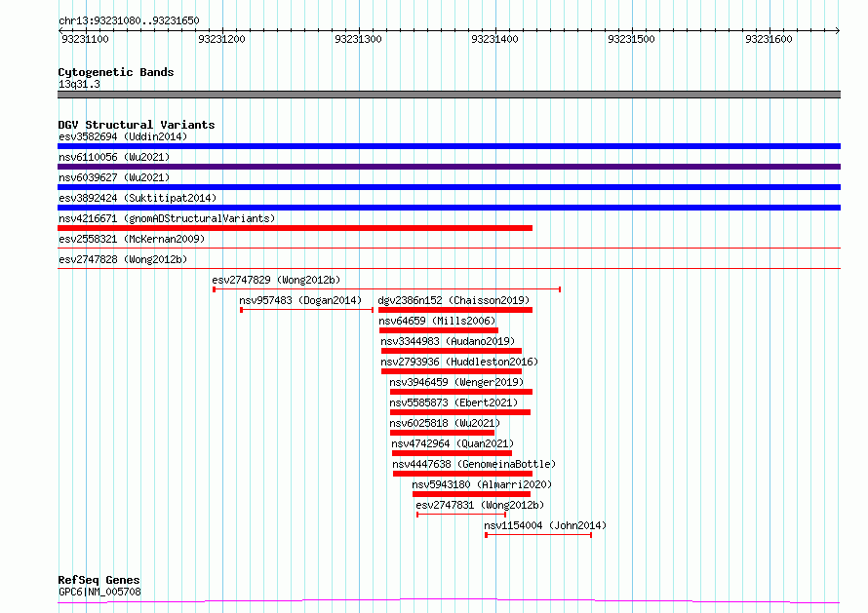Click nsv3344983 (Audano2019) label
This screenshot has width=868, height=613.
pos(448,341)
